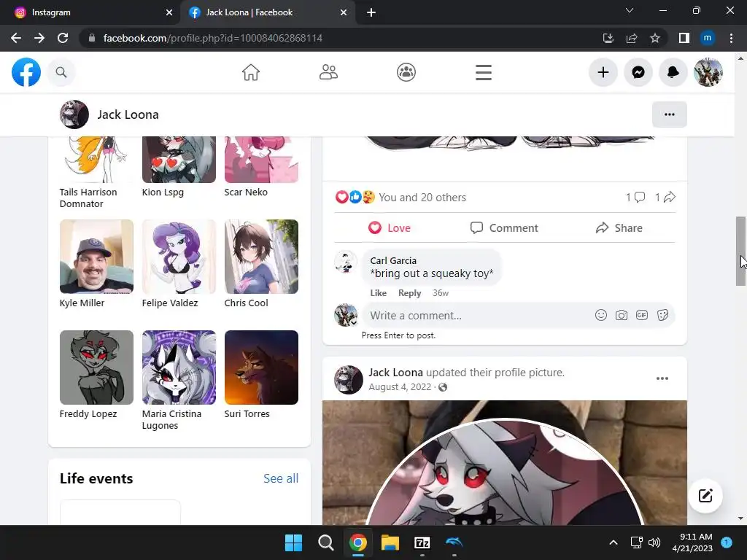Reload the current page

63,38
